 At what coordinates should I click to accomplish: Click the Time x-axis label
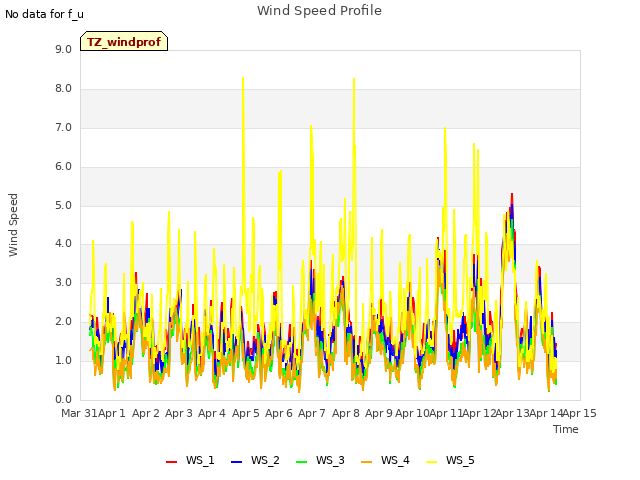click(566, 429)
